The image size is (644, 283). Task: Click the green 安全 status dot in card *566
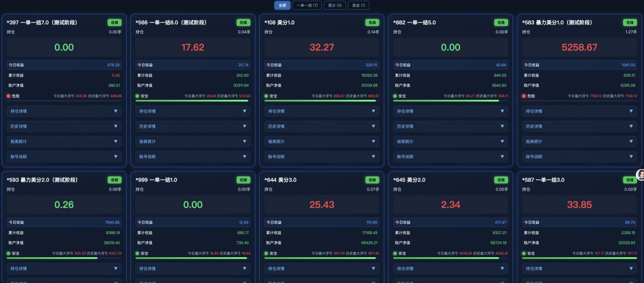[x=137, y=96]
